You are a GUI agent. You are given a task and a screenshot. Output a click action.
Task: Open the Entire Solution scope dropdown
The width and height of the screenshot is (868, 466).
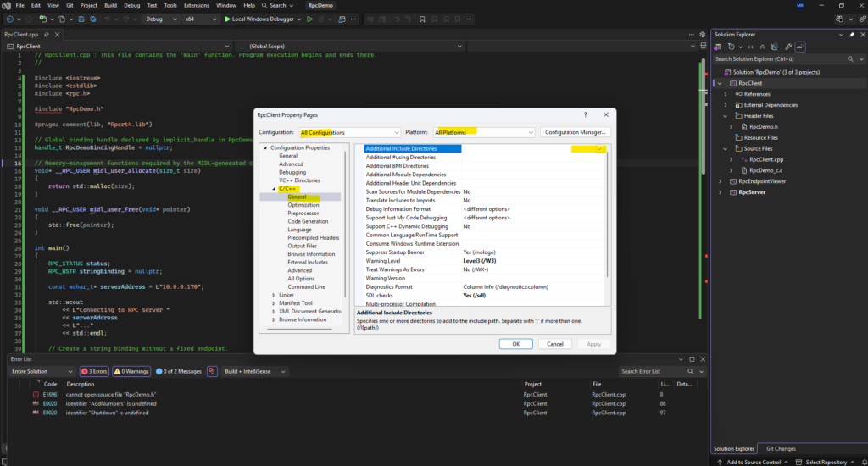(x=42, y=371)
